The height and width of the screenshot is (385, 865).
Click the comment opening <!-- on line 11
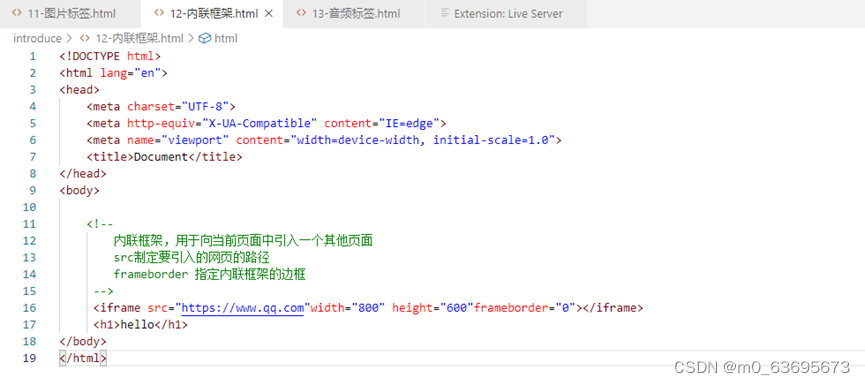click(100, 224)
